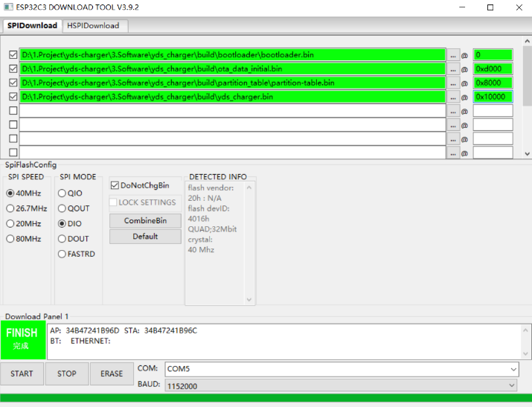Screen dimensions: 532x407
Task: Click the STA MAC address text 34B47241B96C
Action: click(x=170, y=330)
